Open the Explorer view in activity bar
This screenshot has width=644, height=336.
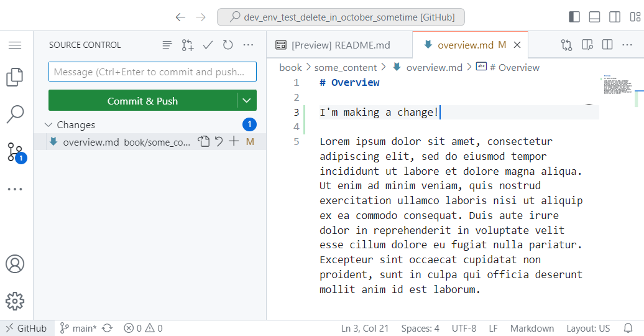click(15, 77)
